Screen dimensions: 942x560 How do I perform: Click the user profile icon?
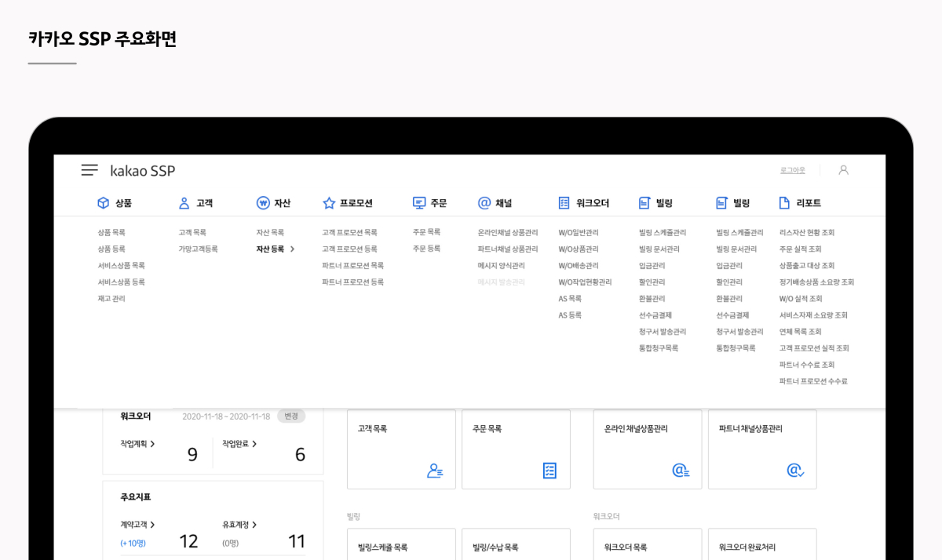843,170
